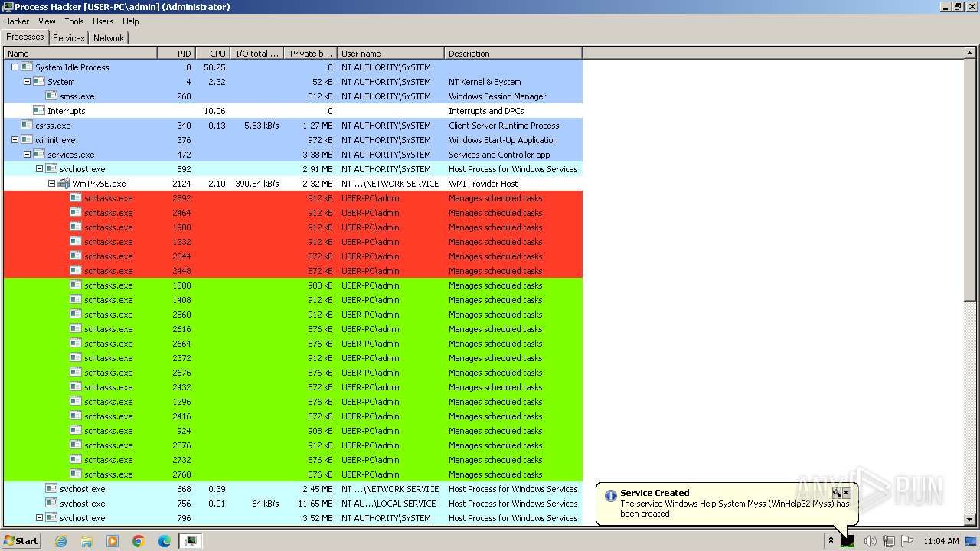Collapse svchost.exe PID 796 node
980x551 pixels.
[x=39, y=518]
